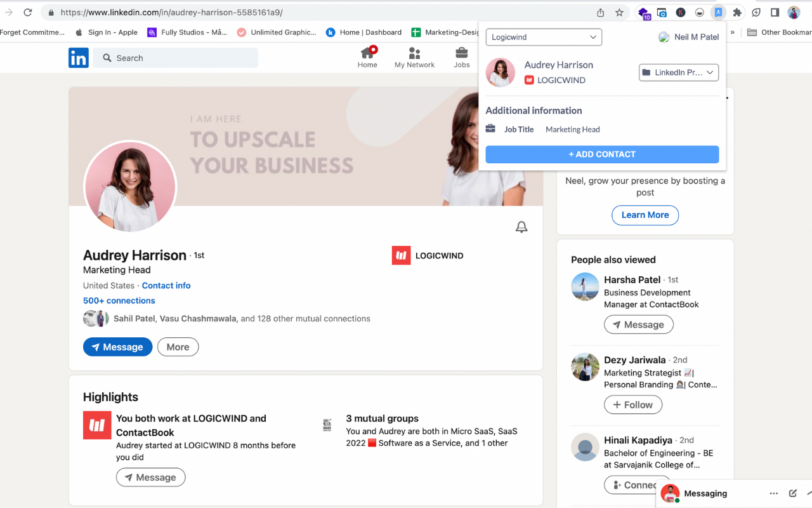The image size is (812, 508).
Task: Click the blue ContactBook extension icon
Action: (718, 12)
